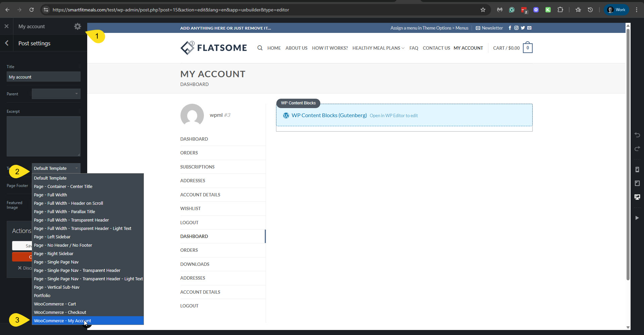Open SUBSCRIPTIONS in account menu
The height and width of the screenshot is (335, 644).
197,167
